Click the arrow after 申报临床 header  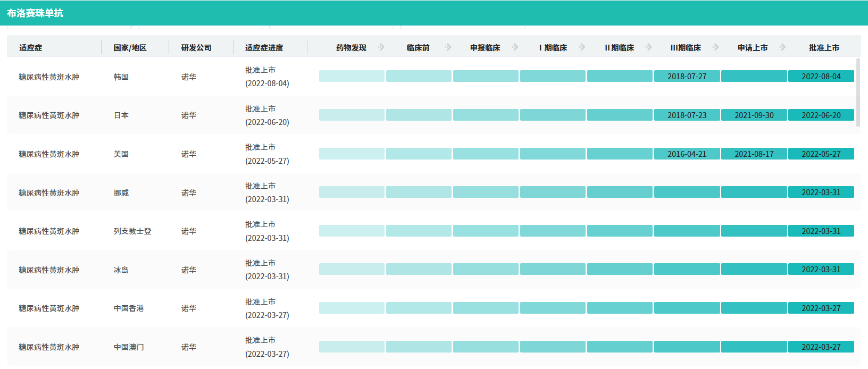pyautogui.click(x=515, y=47)
